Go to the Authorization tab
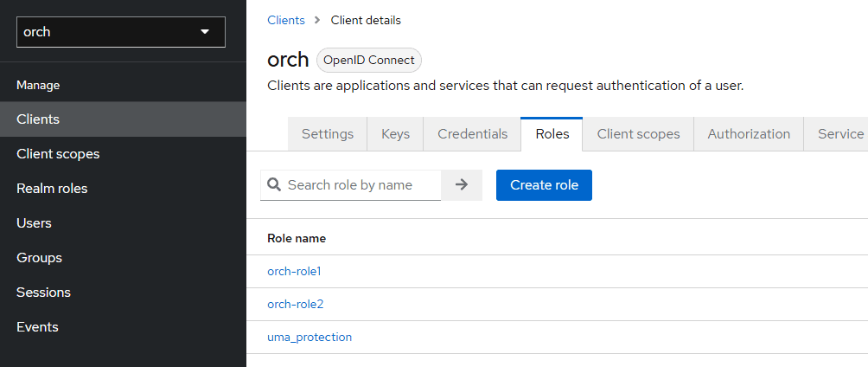Viewport: 868px width, 367px height. tap(749, 134)
